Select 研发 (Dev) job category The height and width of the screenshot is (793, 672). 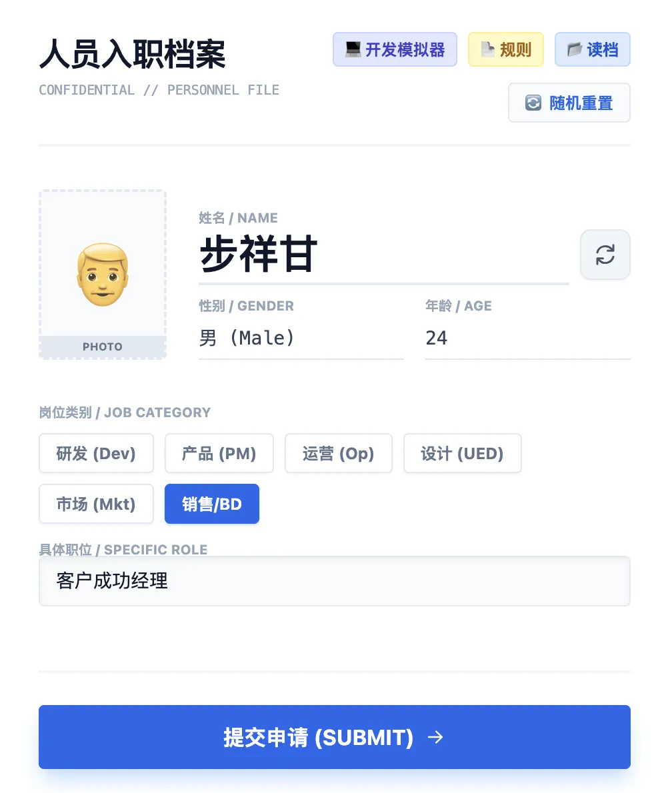(x=96, y=454)
